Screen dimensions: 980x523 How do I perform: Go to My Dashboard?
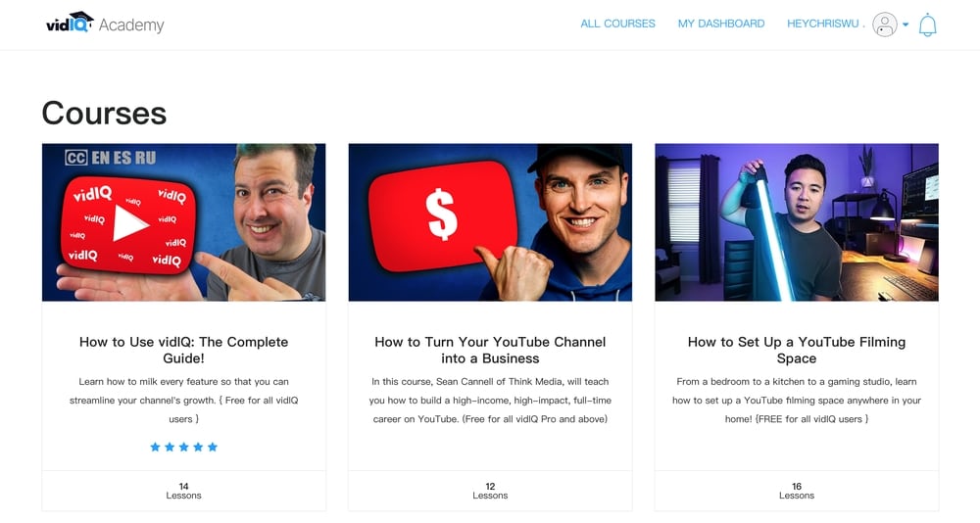[721, 24]
